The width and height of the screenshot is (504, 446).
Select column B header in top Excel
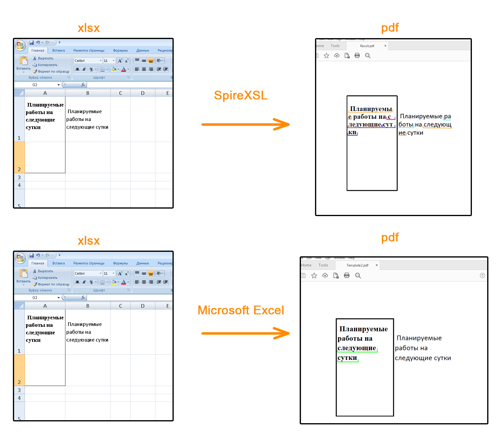[88, 93]
